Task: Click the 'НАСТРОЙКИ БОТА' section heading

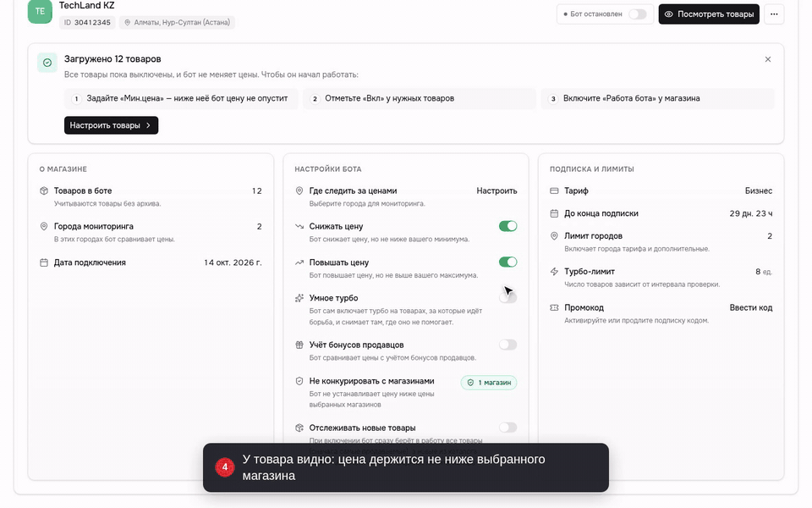Action: tap(328, 169)
